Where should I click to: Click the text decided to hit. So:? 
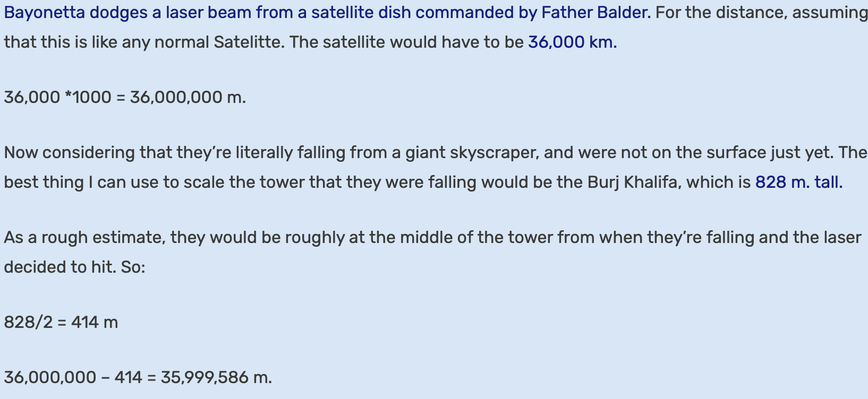point(75,267)
